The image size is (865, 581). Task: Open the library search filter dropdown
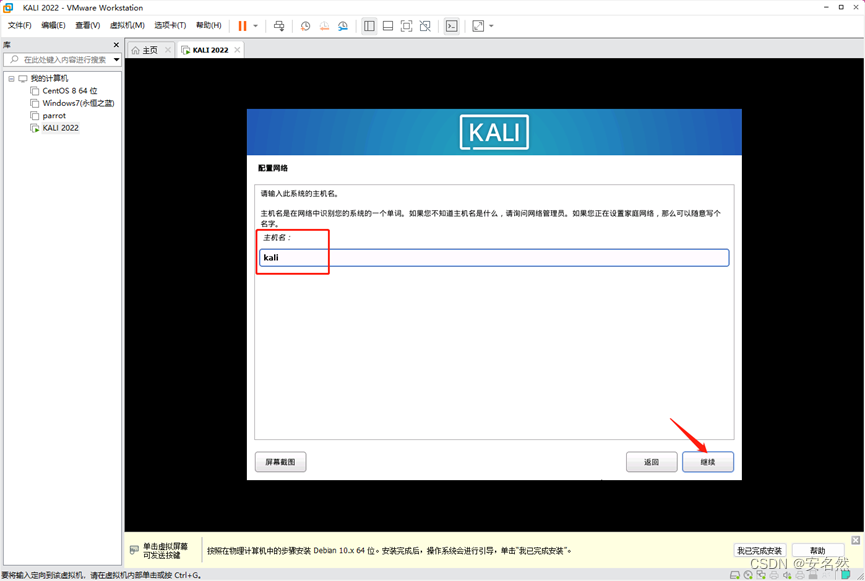116,60
